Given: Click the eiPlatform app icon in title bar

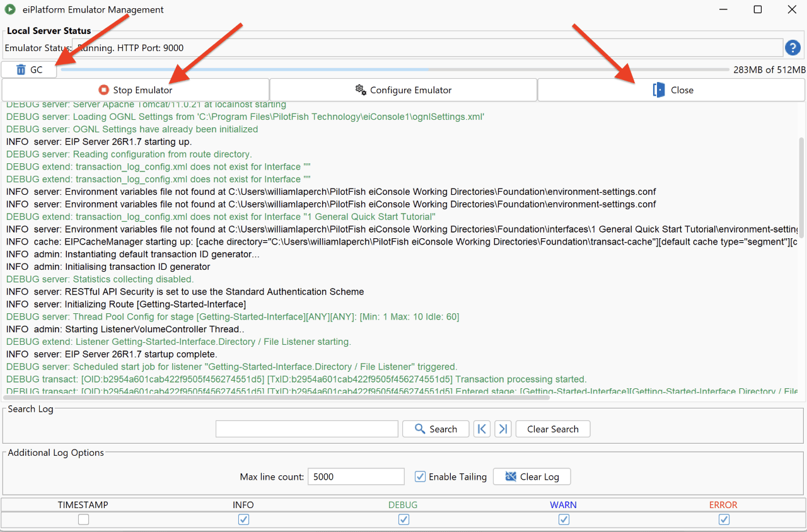Looking at the screenshot, I should [x=10, y=9].
